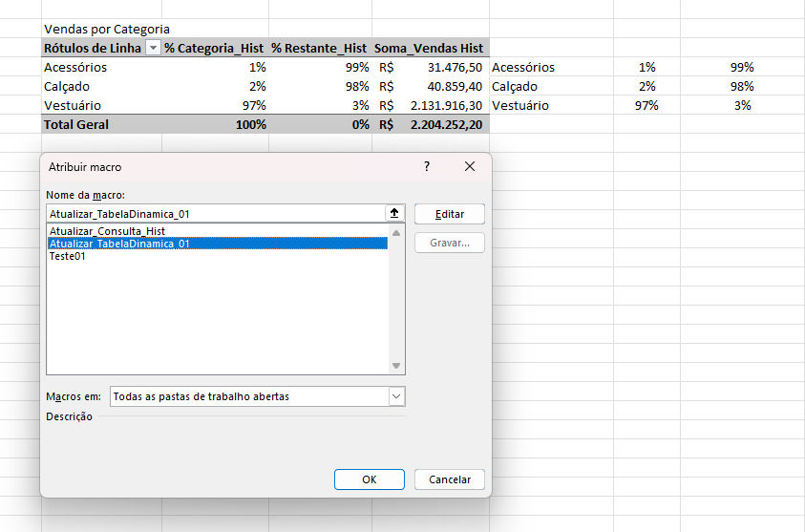This screenshot has width=805, height=532.
Task: Click the 2.131.916,30 sales value cell
Action: click(x=431, y=105)
